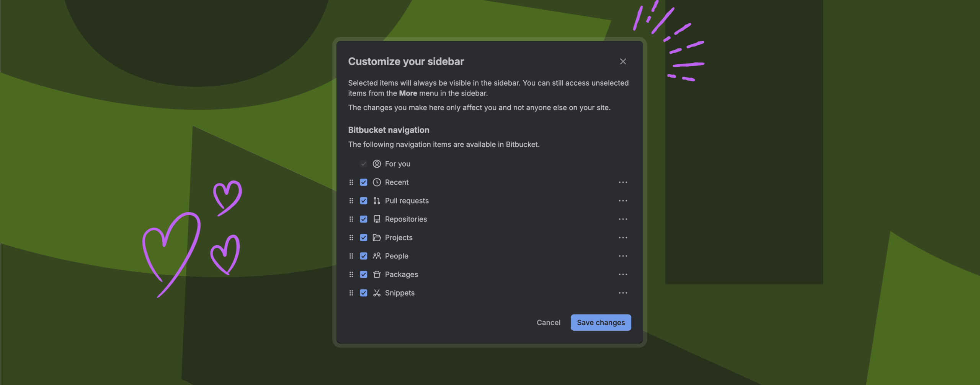Grab the drag handle beside Projects
This screenshot has height=385, width=980.
point(351,237)
